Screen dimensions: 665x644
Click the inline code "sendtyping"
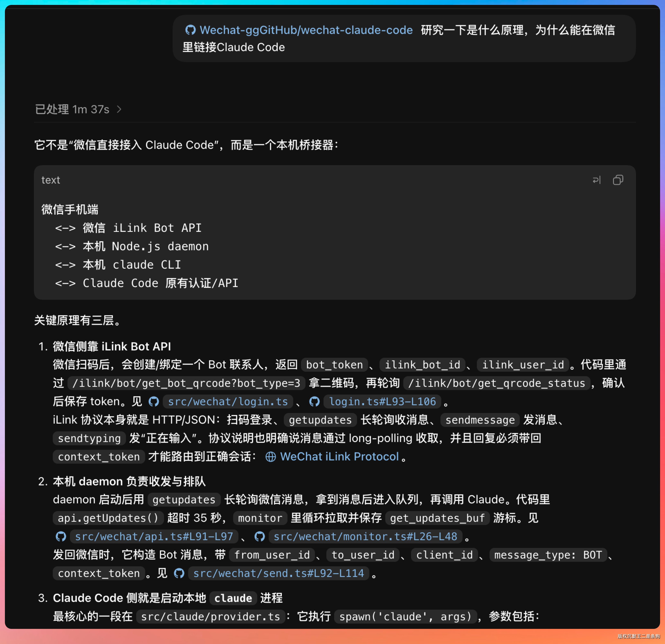coord(89,438)
